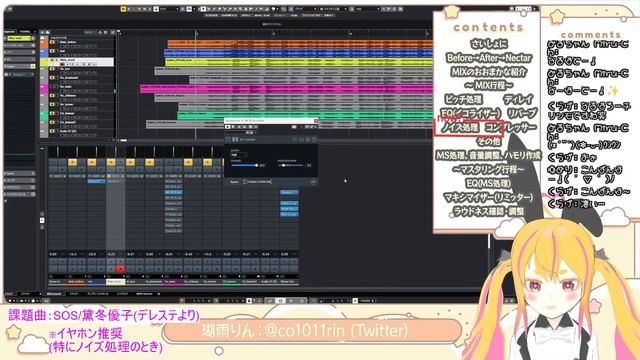Click the red record-enable button in the MixConsole

pos(120,268)
